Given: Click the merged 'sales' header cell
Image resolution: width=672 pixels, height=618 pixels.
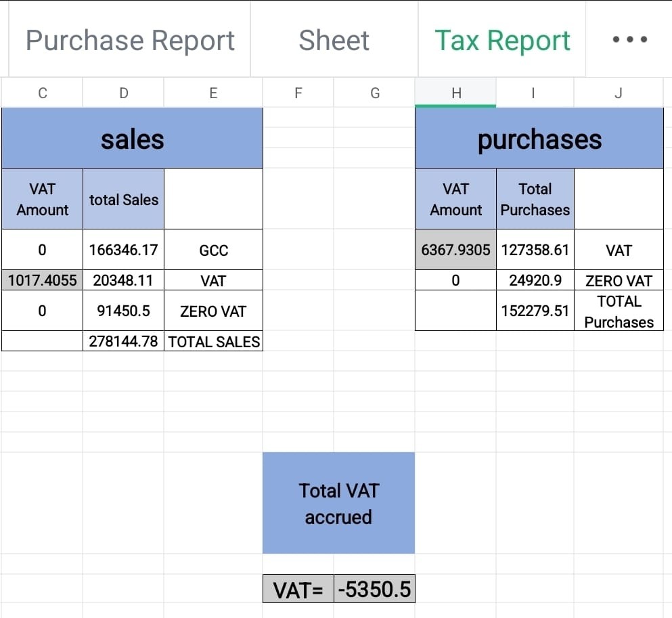Looking at the screenshot, I should [132, 139].
